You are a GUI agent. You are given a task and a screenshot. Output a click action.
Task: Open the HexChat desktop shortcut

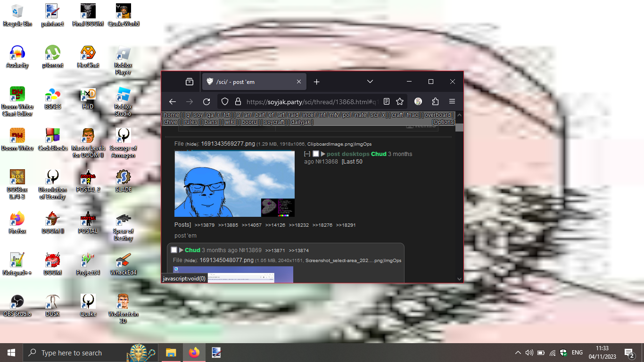tap(88, 57)
